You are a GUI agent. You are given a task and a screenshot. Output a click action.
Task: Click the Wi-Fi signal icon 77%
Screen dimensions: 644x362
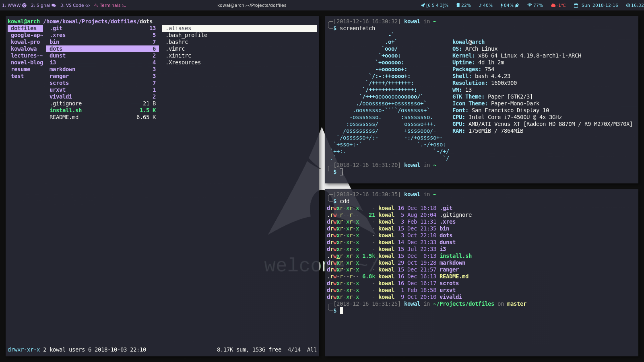530,5
